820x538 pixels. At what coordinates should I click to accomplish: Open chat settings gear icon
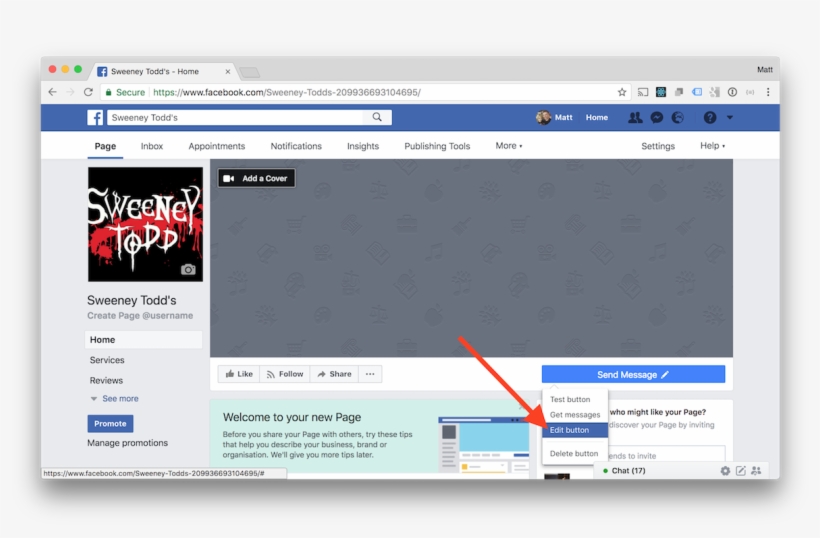725,471
